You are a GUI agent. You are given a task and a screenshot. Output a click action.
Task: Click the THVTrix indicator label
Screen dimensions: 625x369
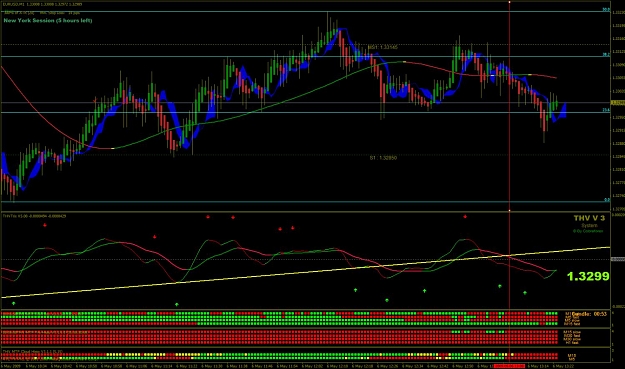(34, 216)
